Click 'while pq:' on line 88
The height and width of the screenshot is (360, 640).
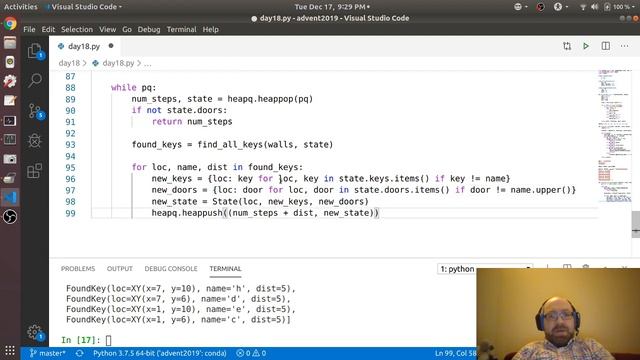(x=133, y=87)
